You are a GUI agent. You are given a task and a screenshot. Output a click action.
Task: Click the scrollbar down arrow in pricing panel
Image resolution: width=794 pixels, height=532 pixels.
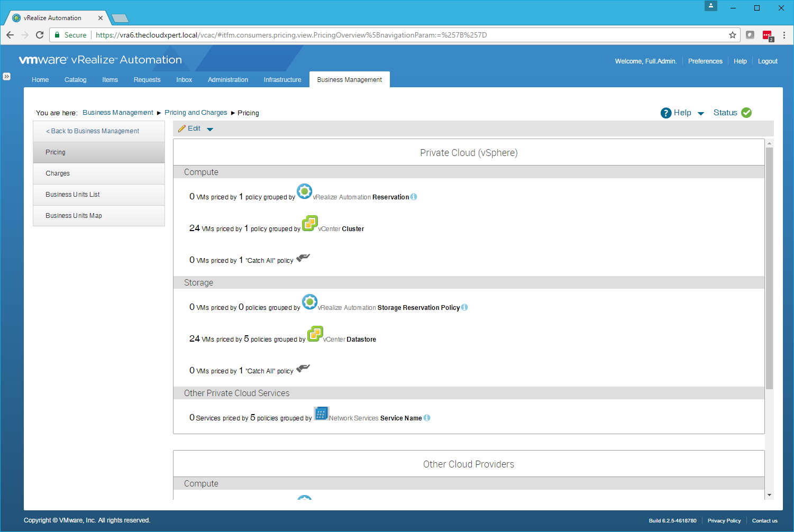[769, 495]
